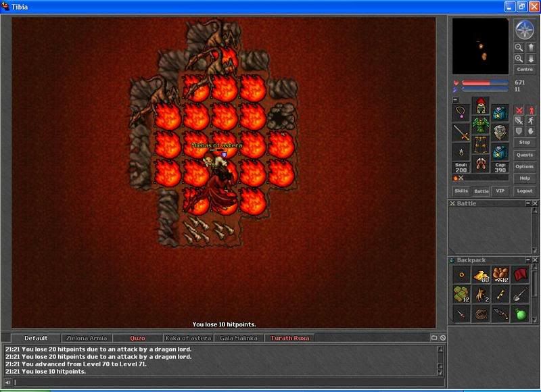The image size is (541, 392).
Task: Click the chat console scroll down arrow
Action: tap(440, 372)
